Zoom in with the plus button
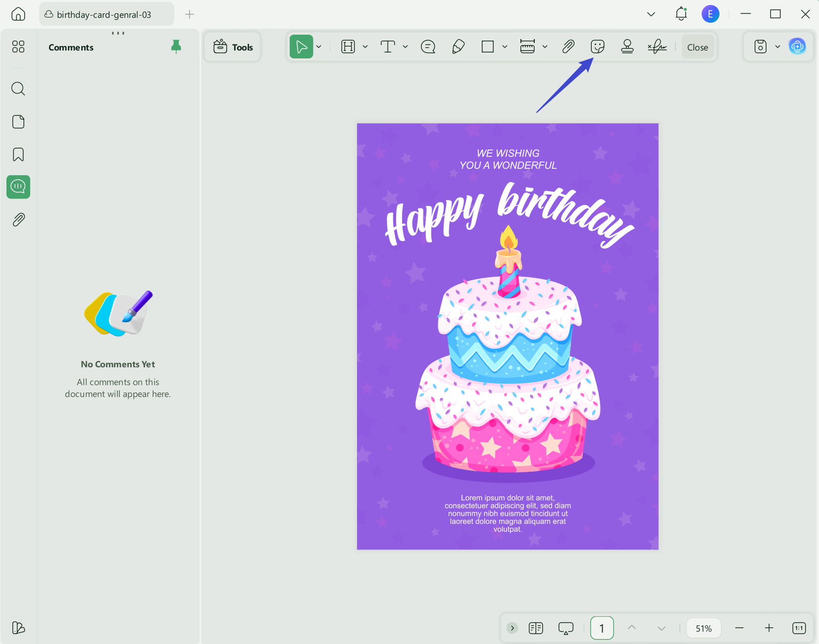819x644 pixels. tap(769, 628)
